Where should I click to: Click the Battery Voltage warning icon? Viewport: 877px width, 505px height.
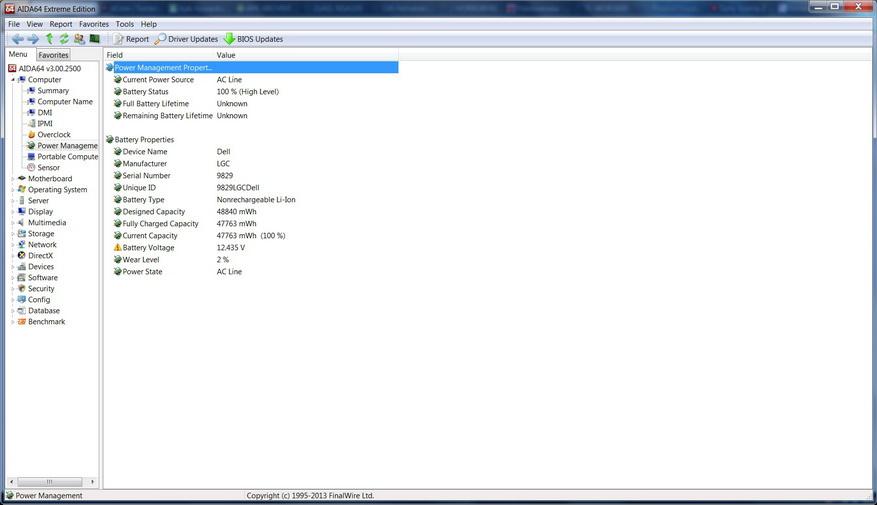point(117,247)
